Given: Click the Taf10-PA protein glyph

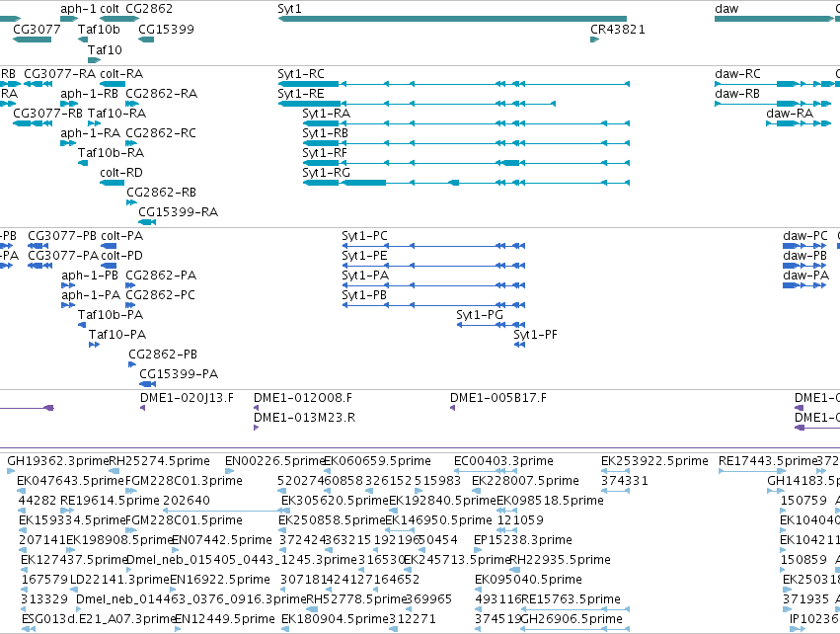Looking at the screenshot, I should (x=95, y=345).
